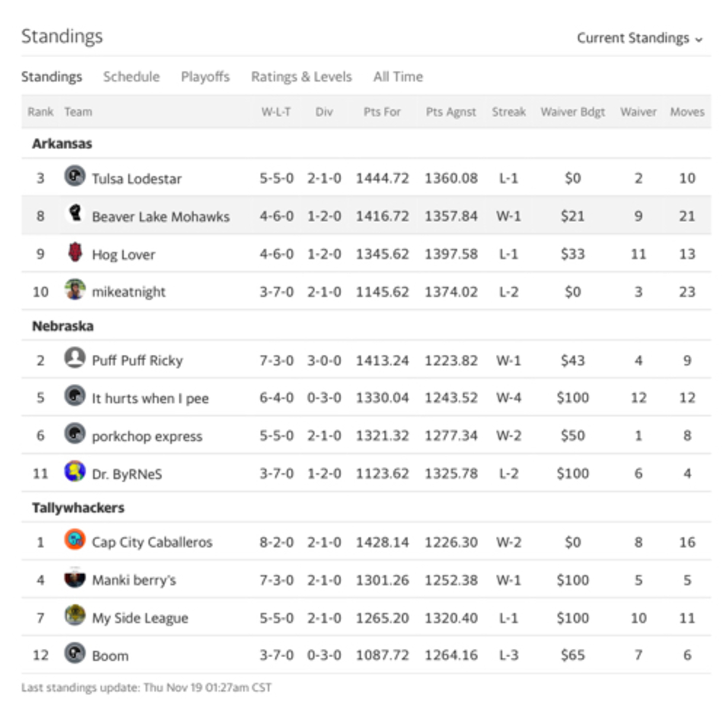
Task: Switch to the Schedule tab
Action: coord(132,77)
